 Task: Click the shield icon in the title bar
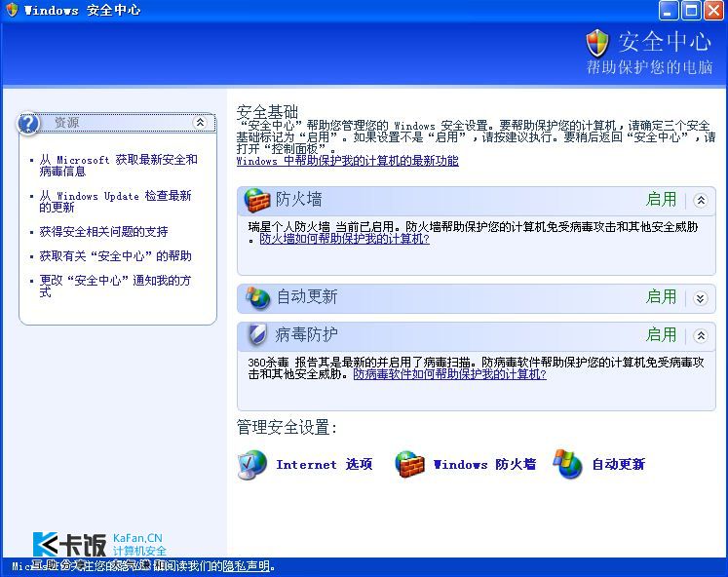[x=11, y=10]
